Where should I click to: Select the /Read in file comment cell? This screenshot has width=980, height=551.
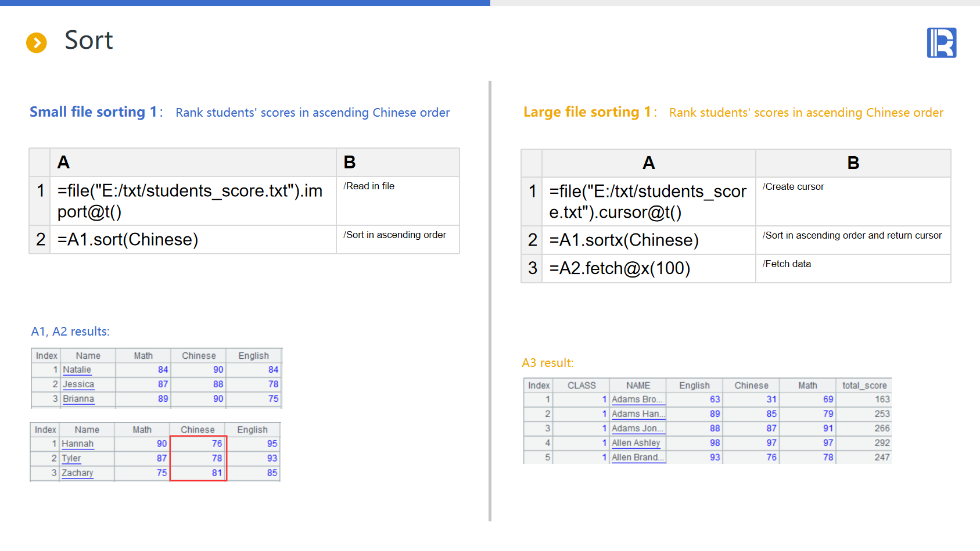tap(397, 200)
